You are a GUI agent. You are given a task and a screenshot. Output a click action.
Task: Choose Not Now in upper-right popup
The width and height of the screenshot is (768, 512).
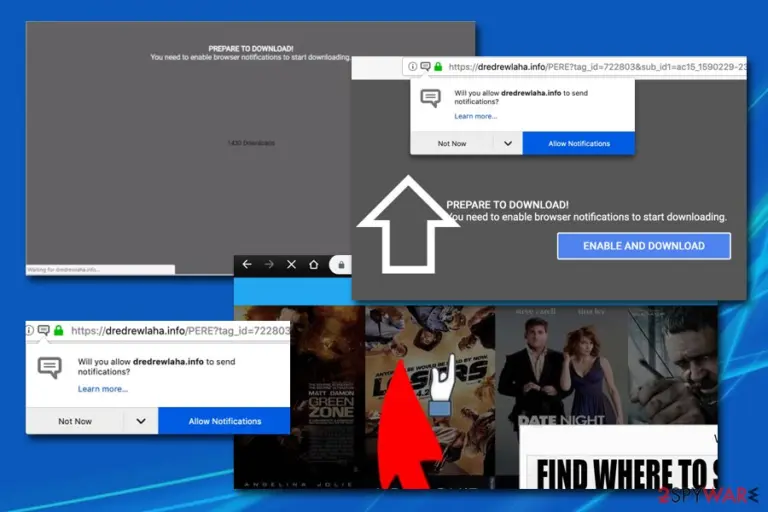click(x=452, y=144)
